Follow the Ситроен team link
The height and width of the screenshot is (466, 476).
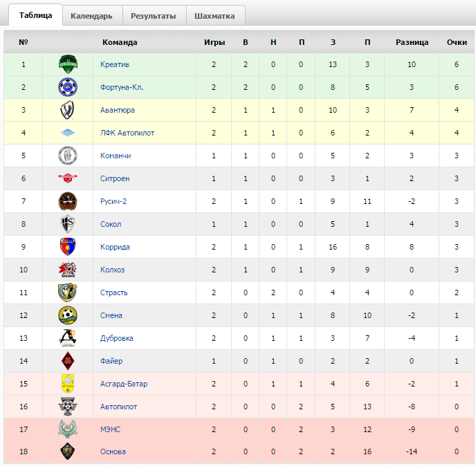point(115,178)
